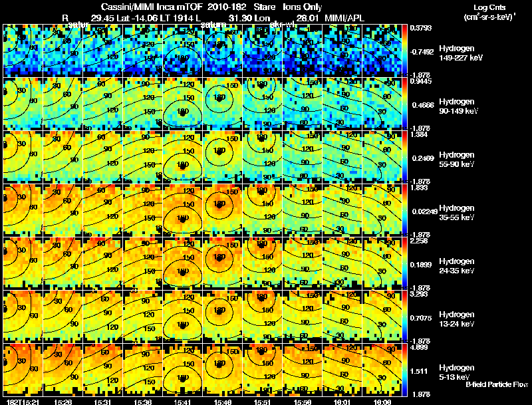
Task: Select the '-0.7492' colorbar mid value
Action: (x=422, y=52)
